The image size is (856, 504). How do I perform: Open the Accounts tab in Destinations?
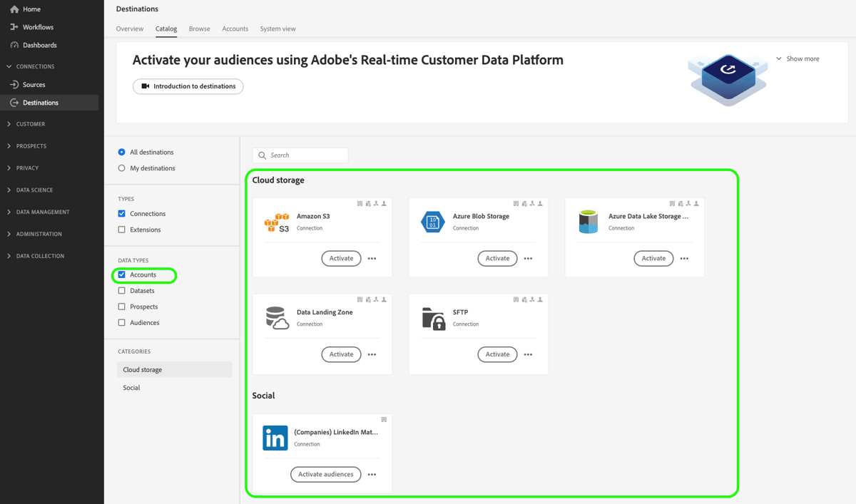pyautogui.click(x=235, y=29)
